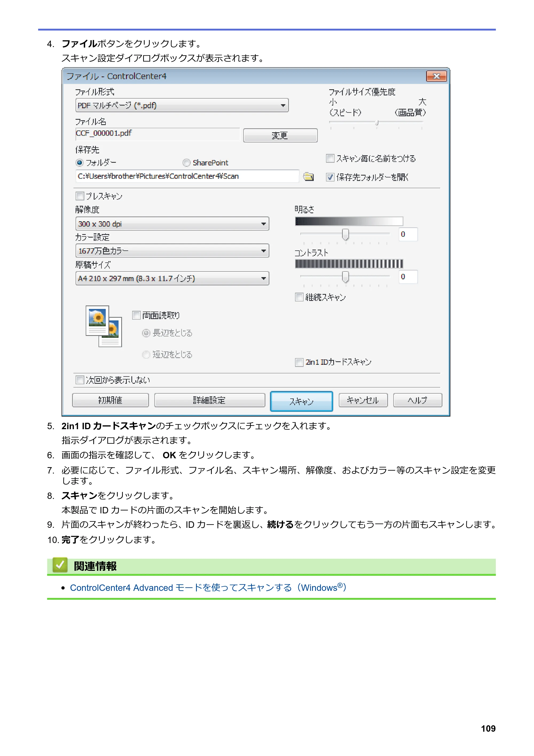Image resolution: width=534 pixels, height=756 pixels.
Task: Click the スキャン button
Action: tap(301, 401)
